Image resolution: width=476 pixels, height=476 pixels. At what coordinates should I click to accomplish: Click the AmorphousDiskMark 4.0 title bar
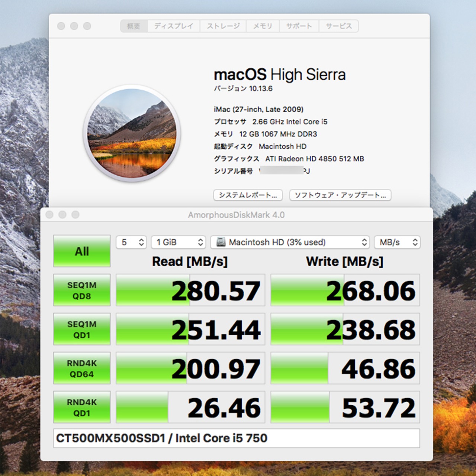pyautogui.click(x=238, y=215)
